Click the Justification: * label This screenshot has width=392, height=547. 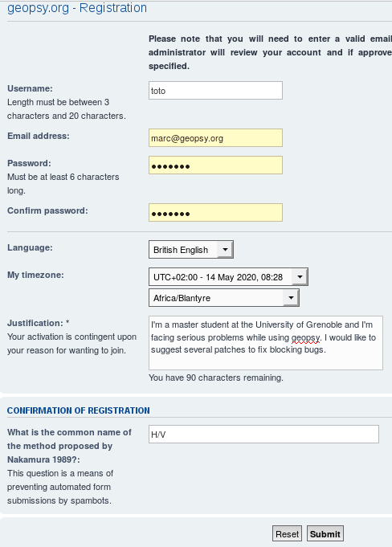(39, 323)
